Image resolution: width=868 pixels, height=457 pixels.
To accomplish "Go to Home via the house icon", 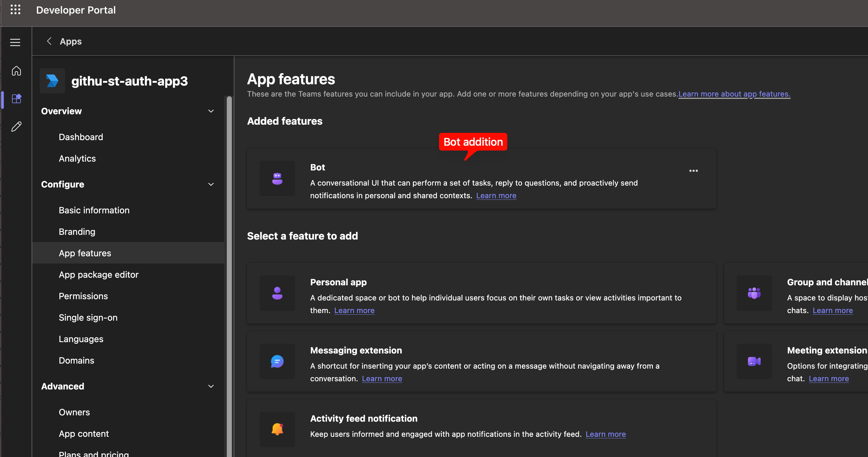I will click(16, 71).
